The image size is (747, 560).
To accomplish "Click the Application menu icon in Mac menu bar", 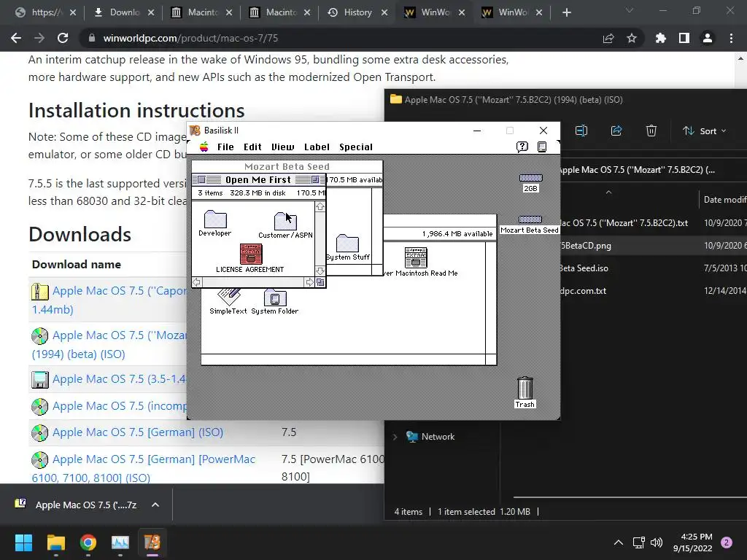I will click(x=542, y=147).
